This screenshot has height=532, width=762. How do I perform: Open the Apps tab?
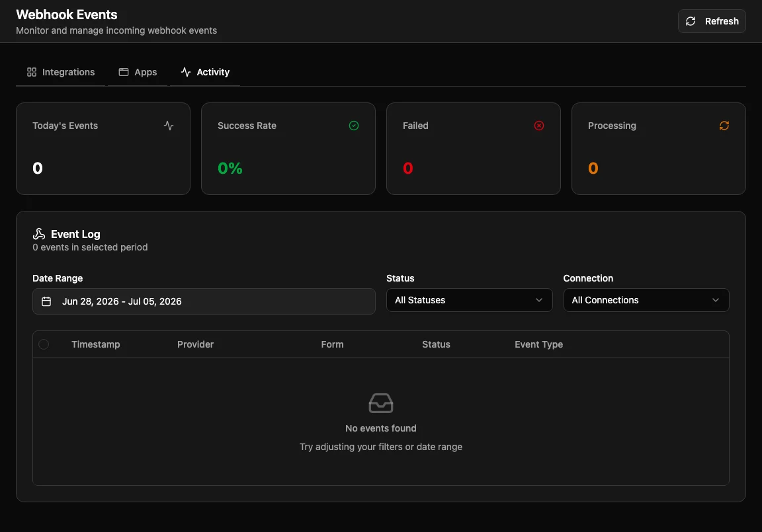pos(138,72)
